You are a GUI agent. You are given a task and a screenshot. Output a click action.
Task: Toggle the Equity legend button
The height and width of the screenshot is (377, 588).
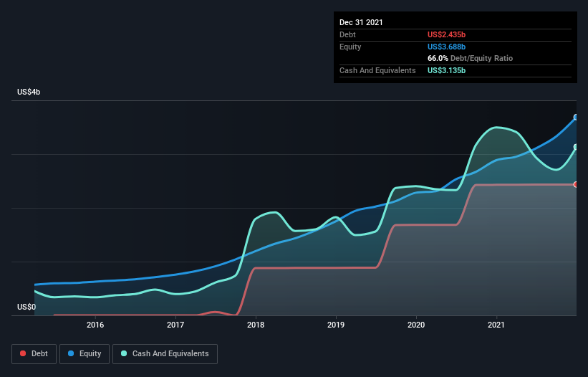85,354
